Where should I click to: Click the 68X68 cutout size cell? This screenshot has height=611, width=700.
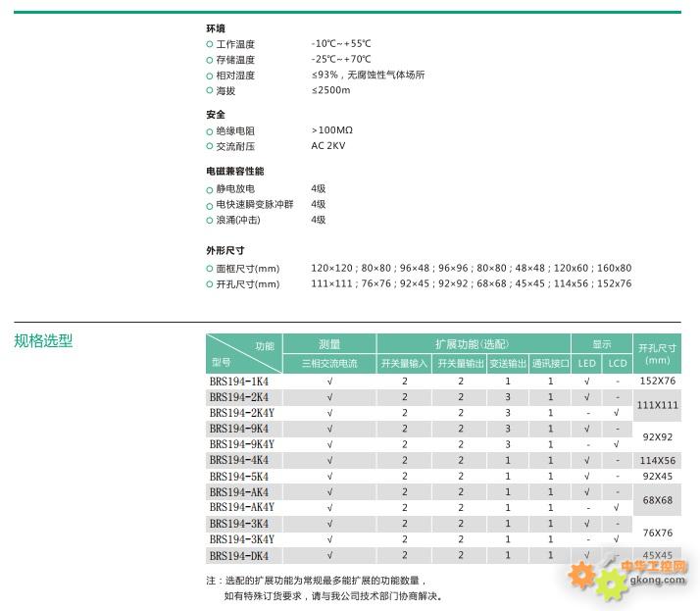click(657, 500)
